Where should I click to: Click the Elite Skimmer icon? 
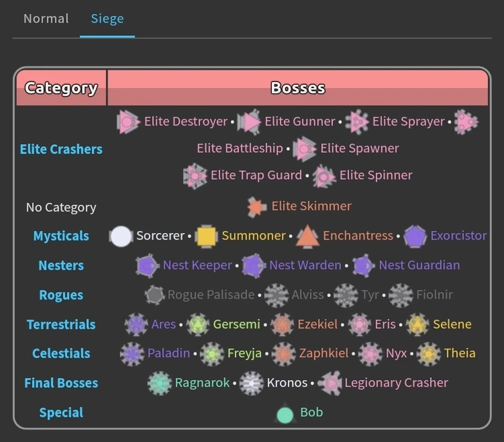[x=256, y=207]
